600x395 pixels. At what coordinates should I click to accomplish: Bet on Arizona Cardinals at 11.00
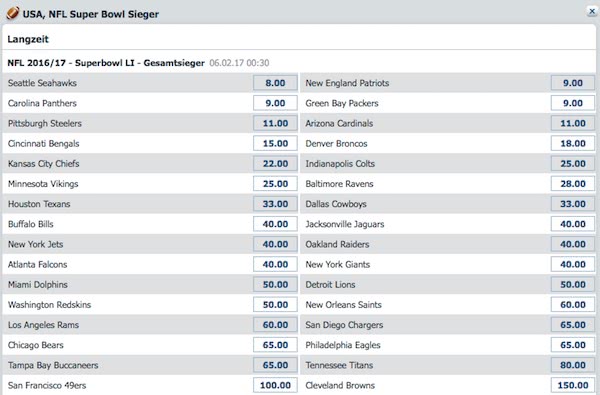(x=573, y=123)
